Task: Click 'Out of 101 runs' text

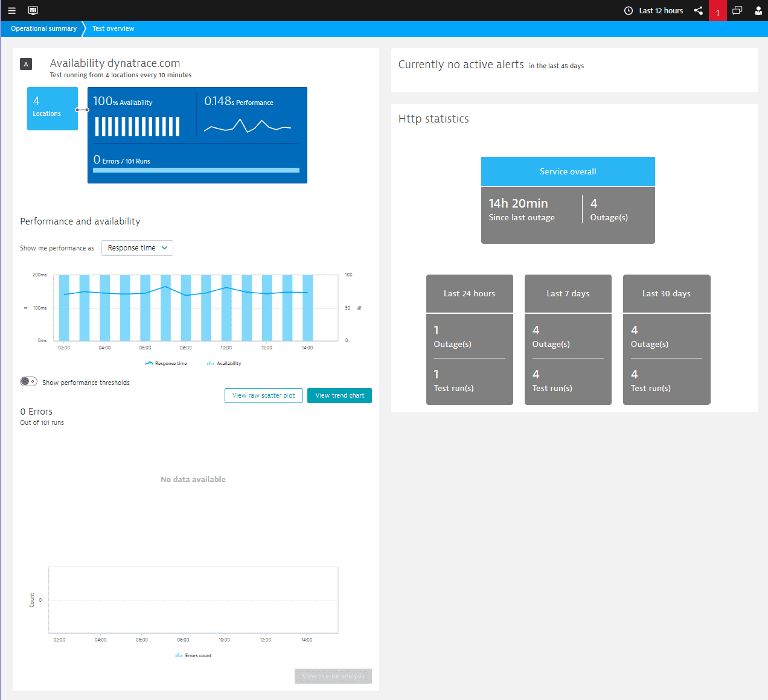Action: (x=42, y=422)
